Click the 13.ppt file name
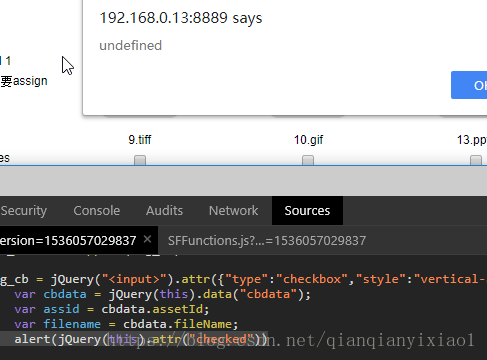487x360 pixels. tap(472, 140)
